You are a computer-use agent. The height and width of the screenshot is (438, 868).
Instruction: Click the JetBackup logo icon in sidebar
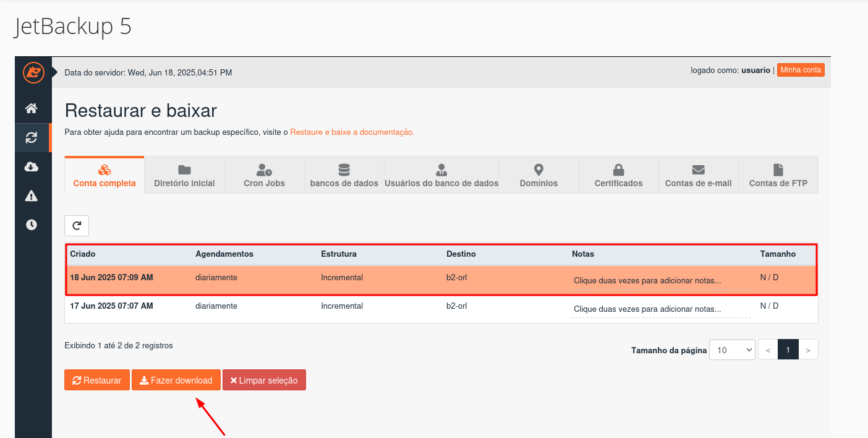click(33, 72)
